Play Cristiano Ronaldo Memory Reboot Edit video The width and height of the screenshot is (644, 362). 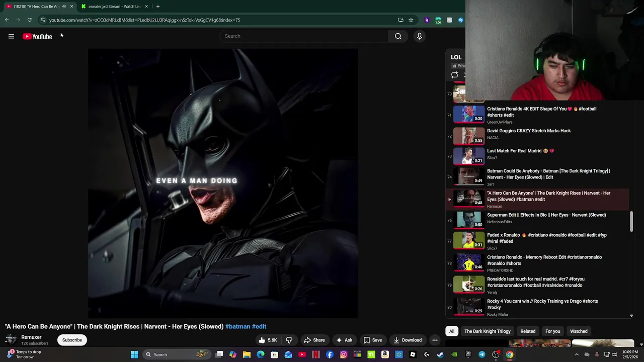click(538, 263)
